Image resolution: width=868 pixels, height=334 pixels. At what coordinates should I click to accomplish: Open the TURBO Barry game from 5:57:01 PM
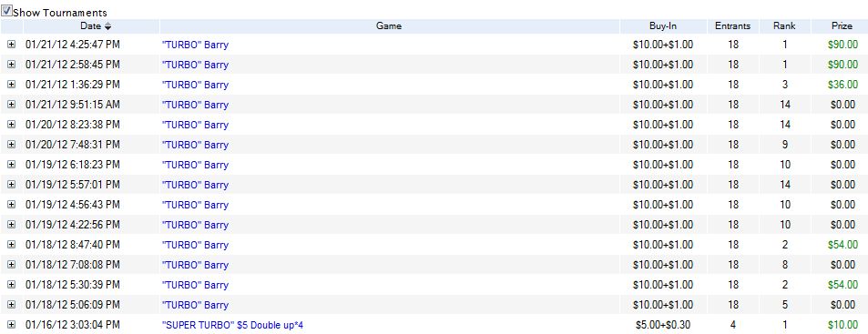(x=195, y=185)
